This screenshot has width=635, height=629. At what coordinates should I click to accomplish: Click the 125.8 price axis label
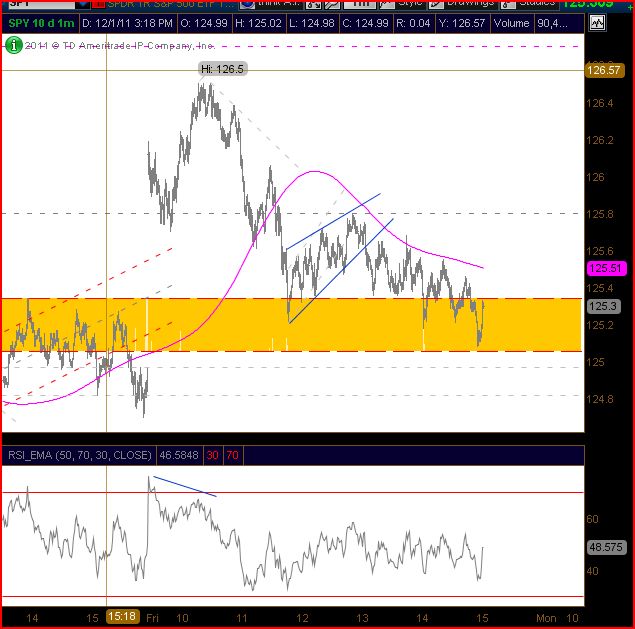600,214
